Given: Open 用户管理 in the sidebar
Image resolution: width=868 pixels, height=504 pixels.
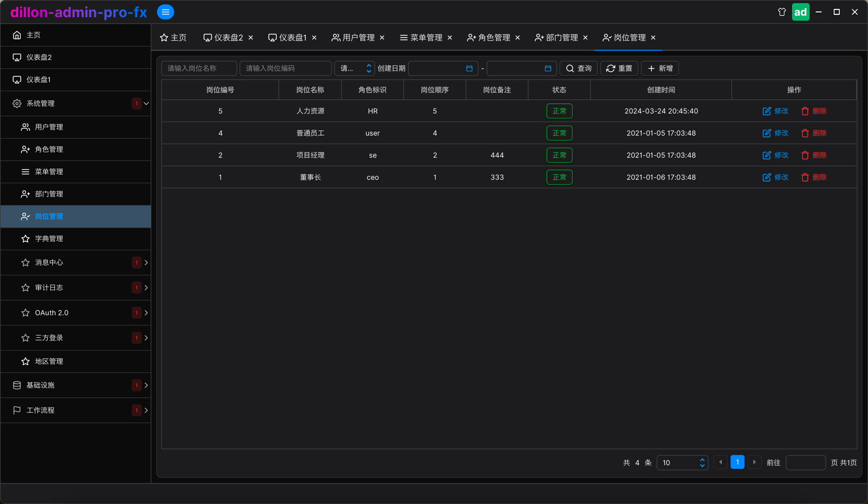Looking at the screenshot, I should 76,127.
